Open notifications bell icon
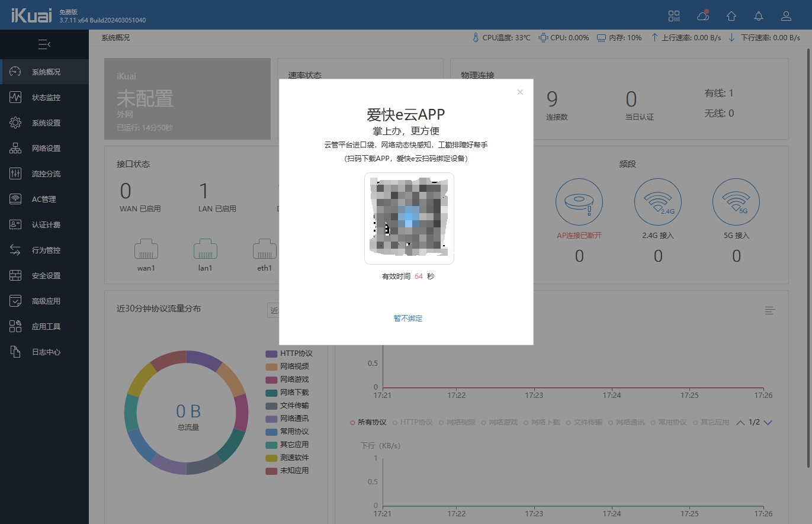Image resolution: width=812 pixels, height=524 pixels. pyautogui.click(x=759, y=16)
